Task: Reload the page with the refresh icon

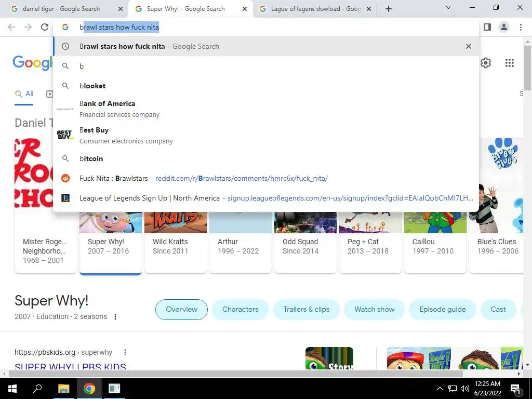Action: (45, 27)
